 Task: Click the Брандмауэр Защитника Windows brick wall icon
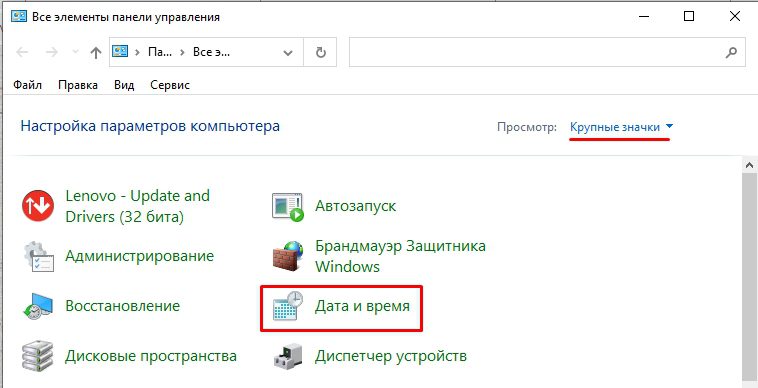[x=288, y=256]
